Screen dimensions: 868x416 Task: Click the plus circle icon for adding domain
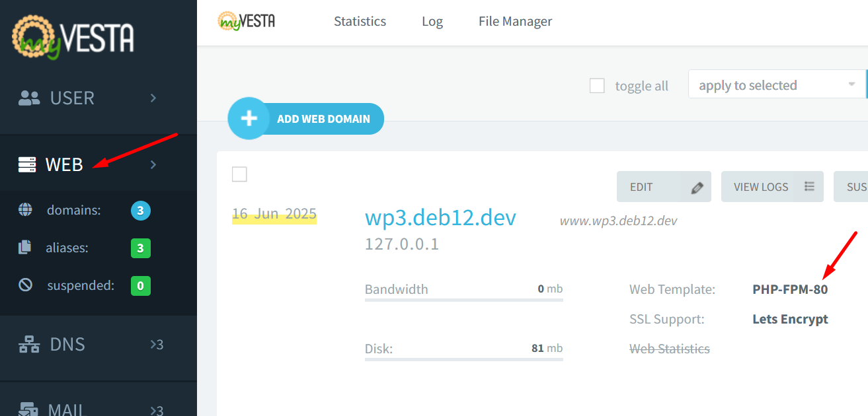249,119
